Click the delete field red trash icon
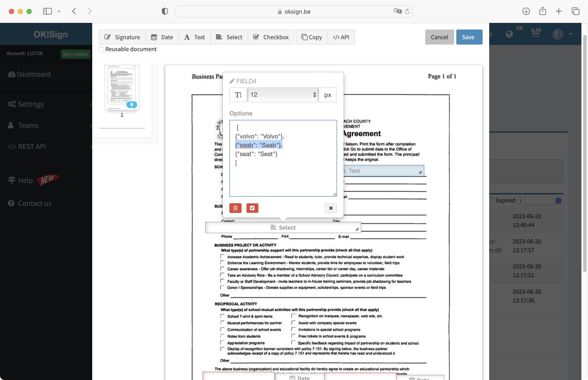This screenshot has height=380, width=588. coord(235,208)
